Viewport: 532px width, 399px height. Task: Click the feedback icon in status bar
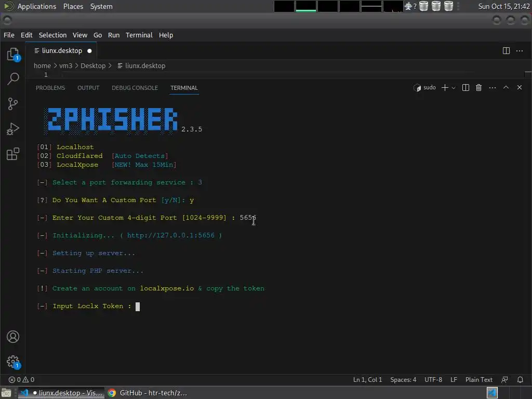(505, 380)
